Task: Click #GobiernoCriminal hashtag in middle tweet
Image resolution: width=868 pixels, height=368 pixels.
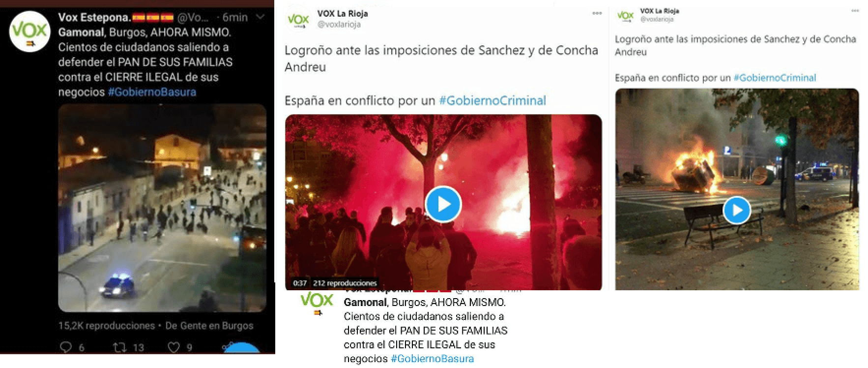Action: (x=492, y=101)
